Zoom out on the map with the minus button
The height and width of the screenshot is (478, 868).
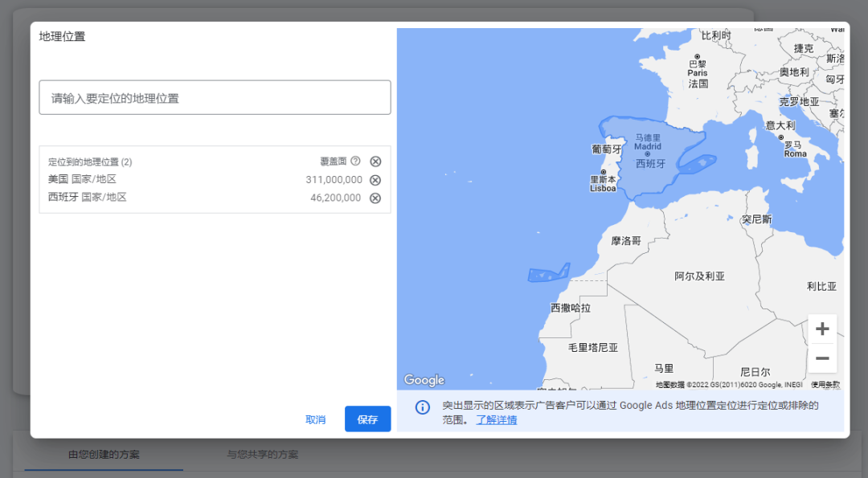click(822, 358)
